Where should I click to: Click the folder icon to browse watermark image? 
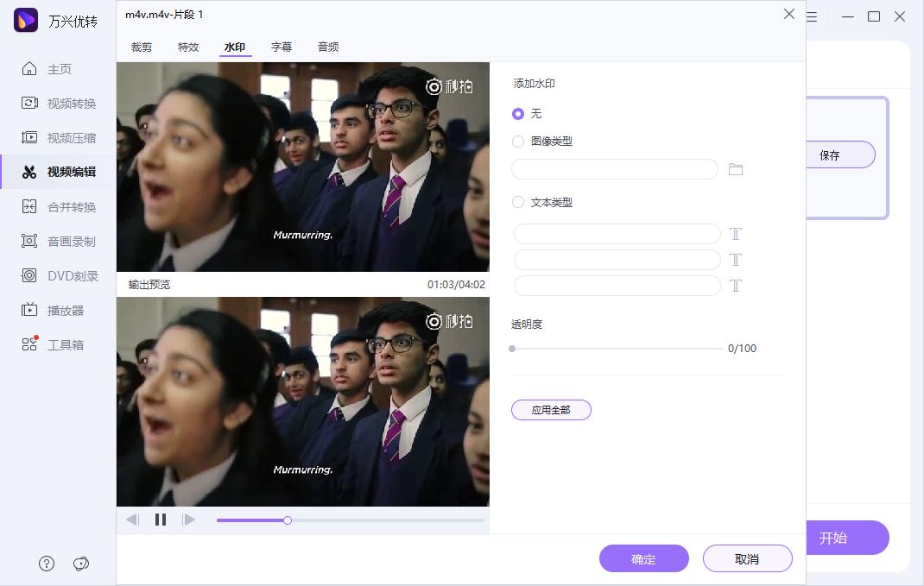736,169
